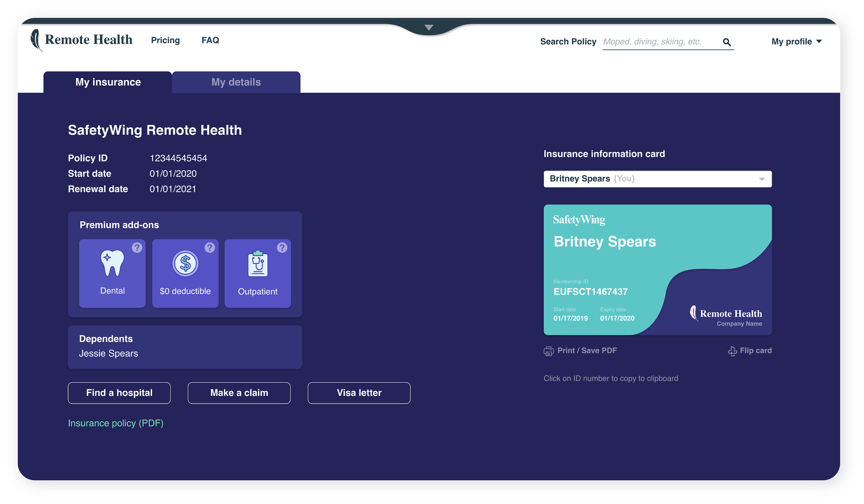The width and height of the screenshot is (864, 504).
Task: Go to the FAQ page
Action: [x=210, y=40]
